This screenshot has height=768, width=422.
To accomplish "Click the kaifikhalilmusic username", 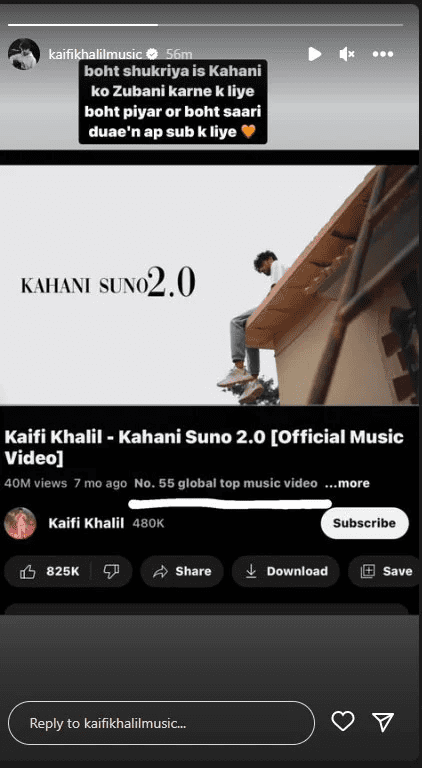I will coord(95,54).
